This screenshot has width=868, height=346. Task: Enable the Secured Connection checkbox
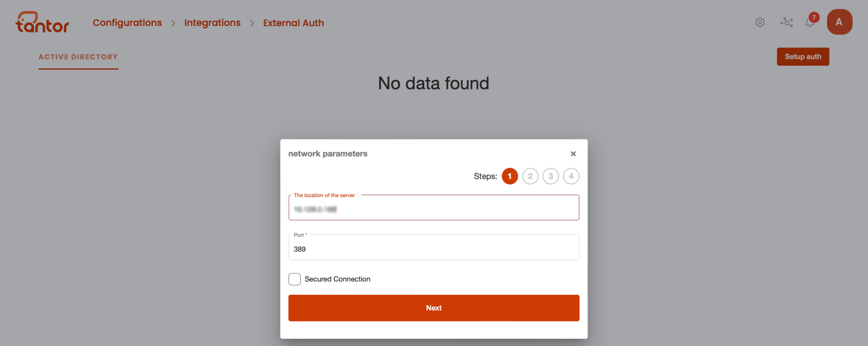pyautogui.click(x=295, y=279)
